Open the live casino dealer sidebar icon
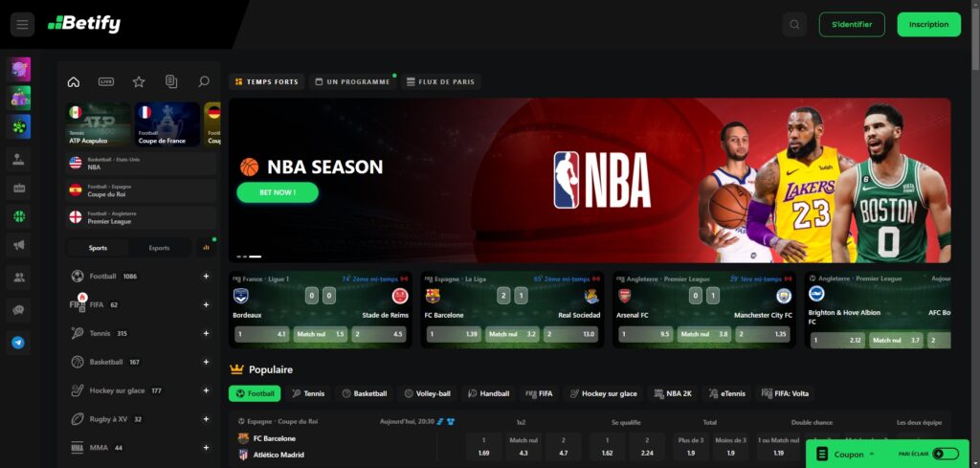 tap(19, 159)
